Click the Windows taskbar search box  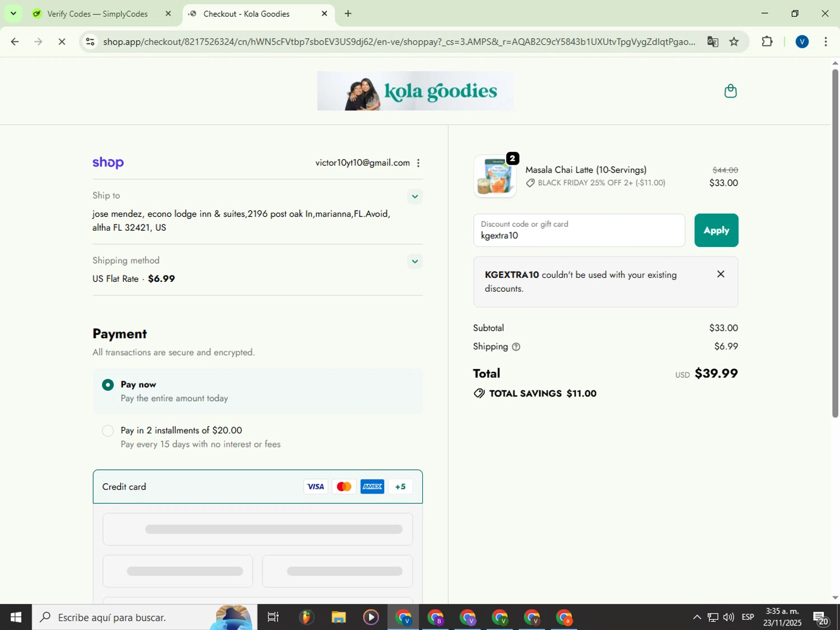144,617
